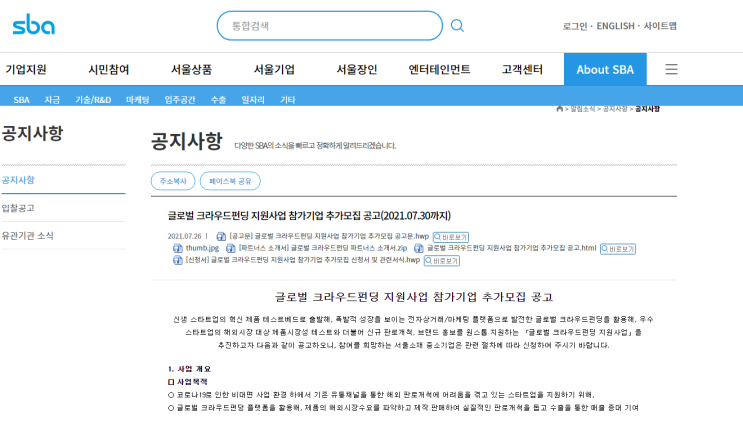743x430 pixels.
Task: Click the '1. 사업 개요' heading
Action: click(189, 369)
